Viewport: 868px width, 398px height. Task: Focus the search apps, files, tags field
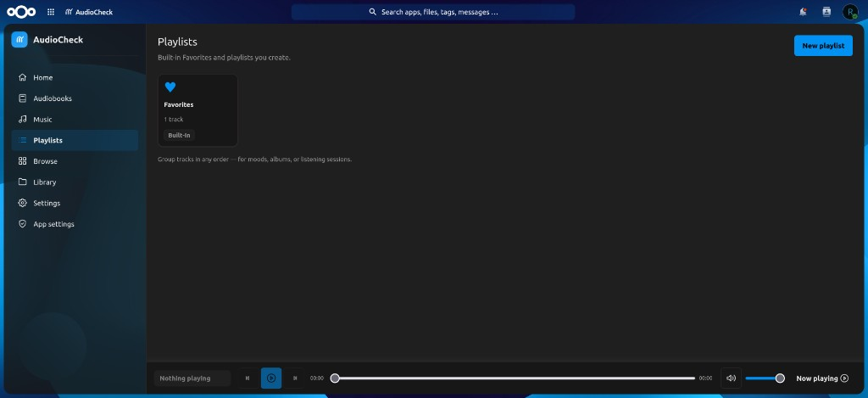point(433,12)
